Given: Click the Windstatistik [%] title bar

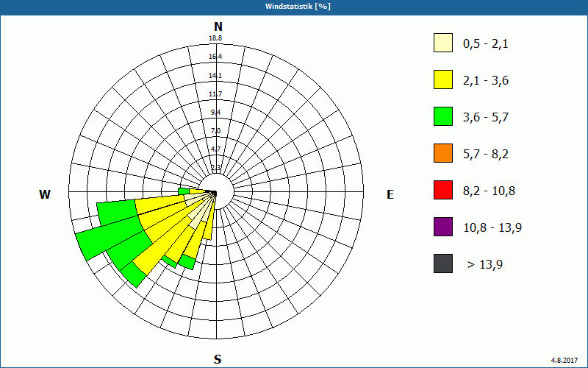Looking at the screenshot, I should pyautogui.click(x=294, y=7).
